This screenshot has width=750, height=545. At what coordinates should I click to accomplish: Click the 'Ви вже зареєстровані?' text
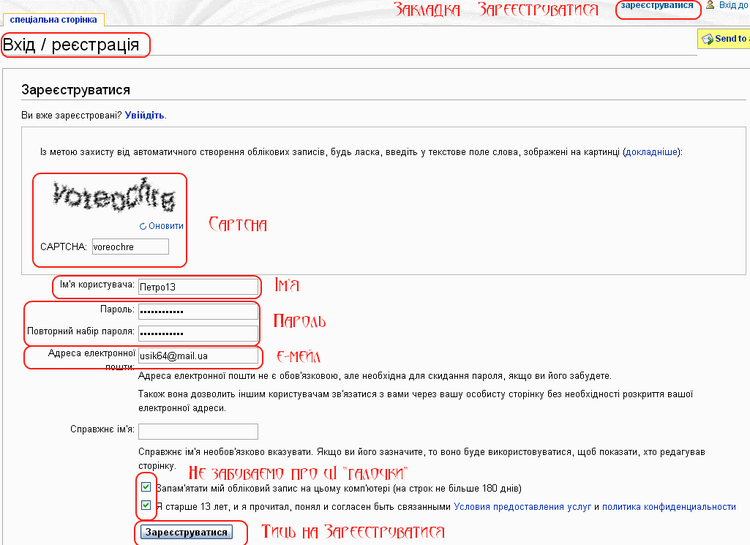[x=72, y=115]
